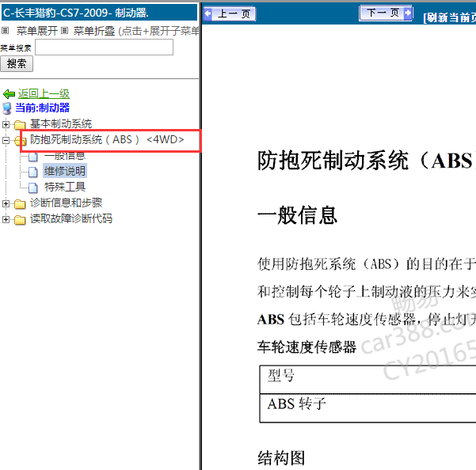Go to next page with 下一页
476x470 pixels.
pyautogui.click(x=386, y=13)
